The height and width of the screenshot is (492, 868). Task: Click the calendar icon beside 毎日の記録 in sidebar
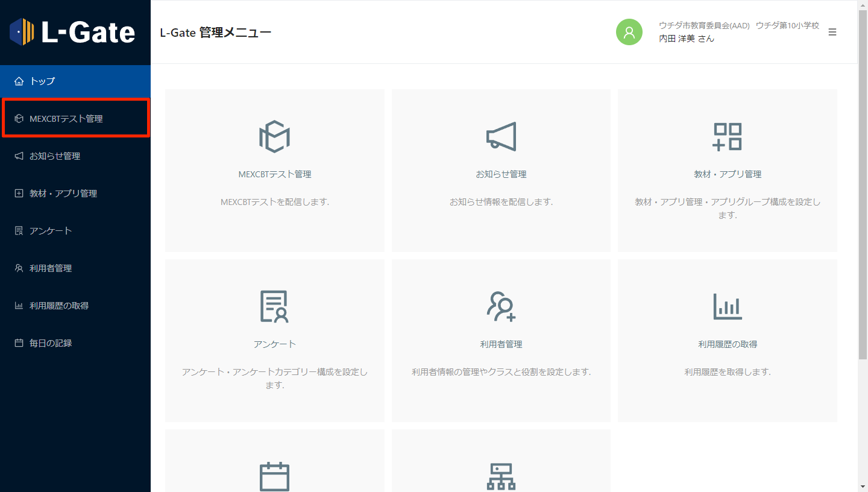coord(19,343)
